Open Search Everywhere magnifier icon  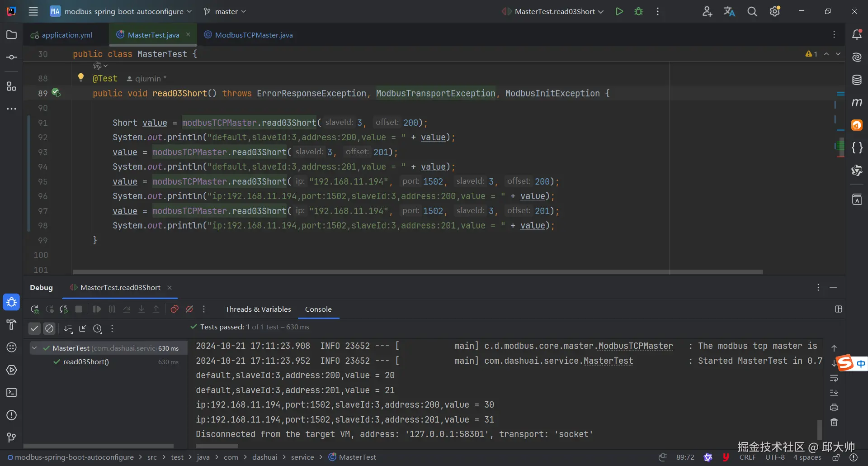click(752, 11)
